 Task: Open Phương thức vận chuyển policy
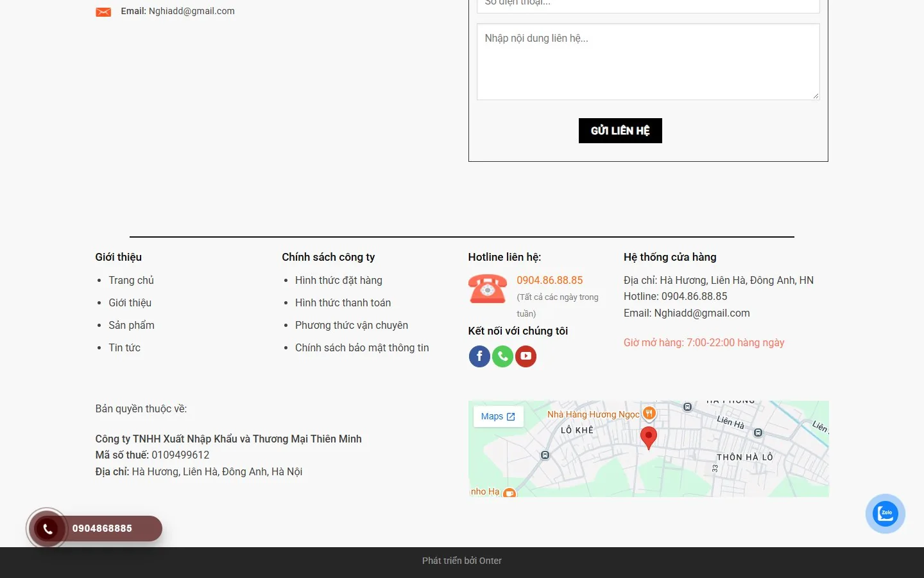352,325
